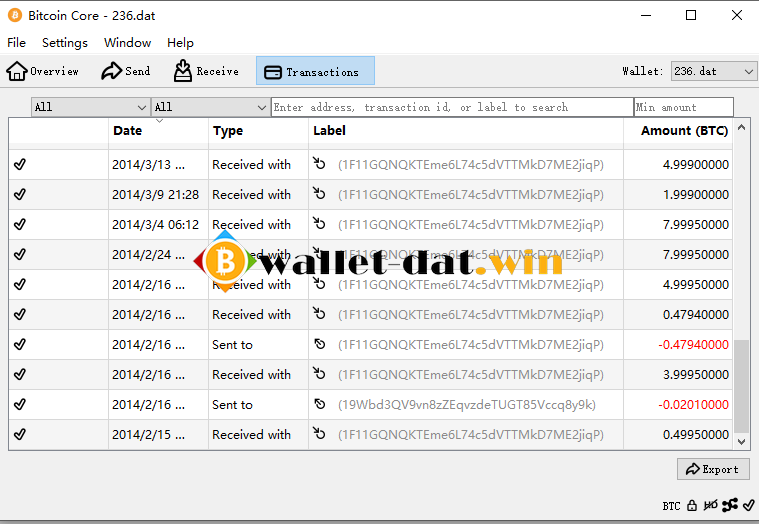
Task: Open the File menu
Action: point(16,43)
